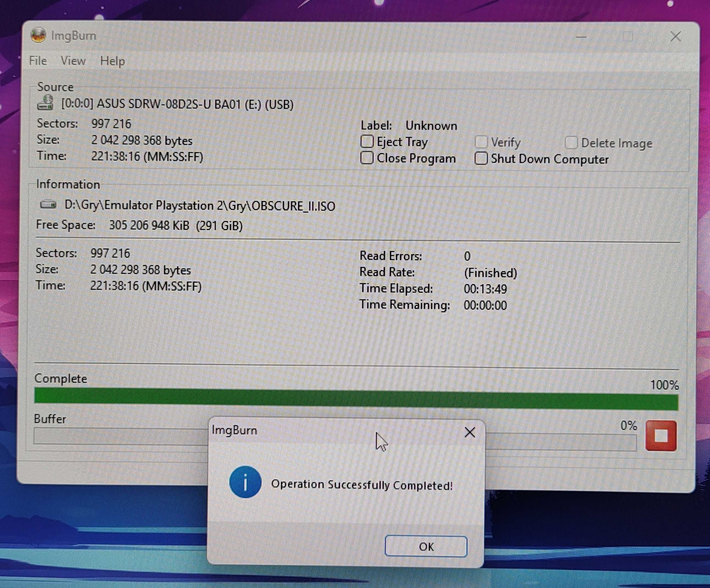Click the ImgBurn app icon in title bar
This screenshot has height=588, width=710.
click(38, 35)
